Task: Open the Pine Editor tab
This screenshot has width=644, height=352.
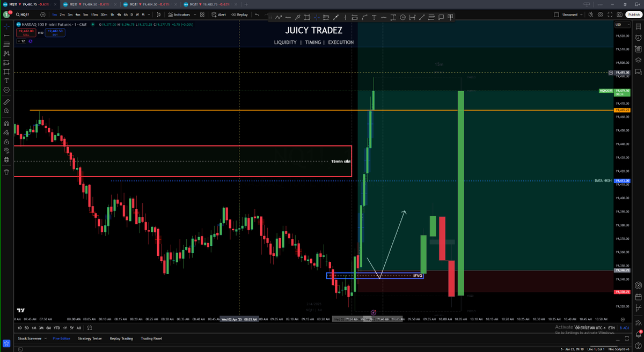Action: (x=61, y=339)
